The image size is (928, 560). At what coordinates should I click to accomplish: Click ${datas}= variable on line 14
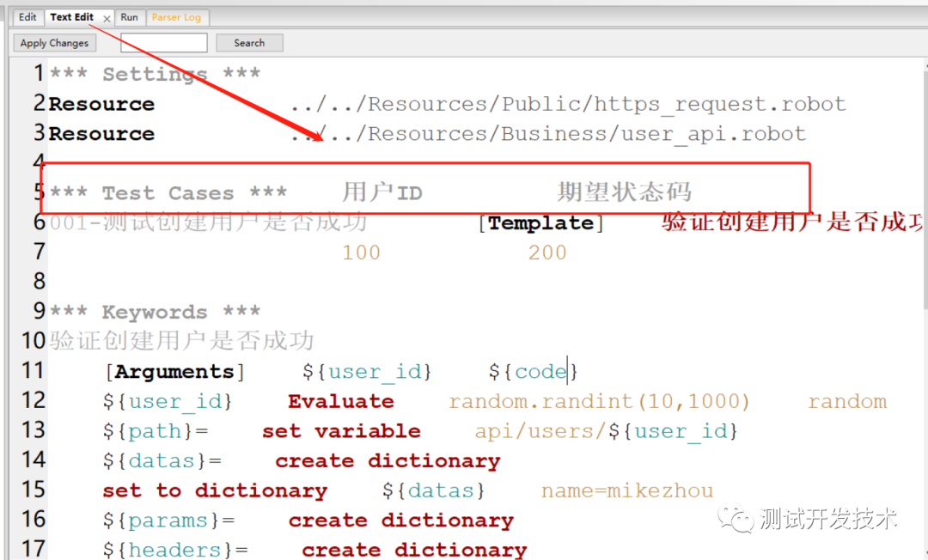162,460
